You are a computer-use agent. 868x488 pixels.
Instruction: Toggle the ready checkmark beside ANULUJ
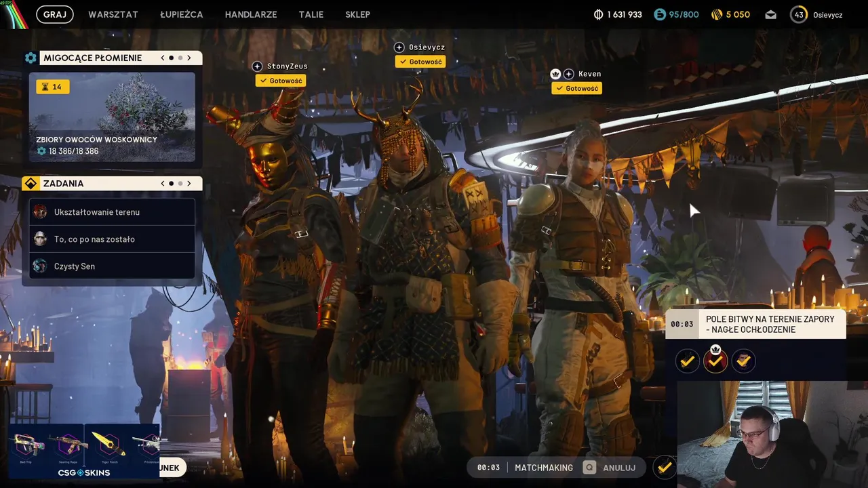(665, 467)
